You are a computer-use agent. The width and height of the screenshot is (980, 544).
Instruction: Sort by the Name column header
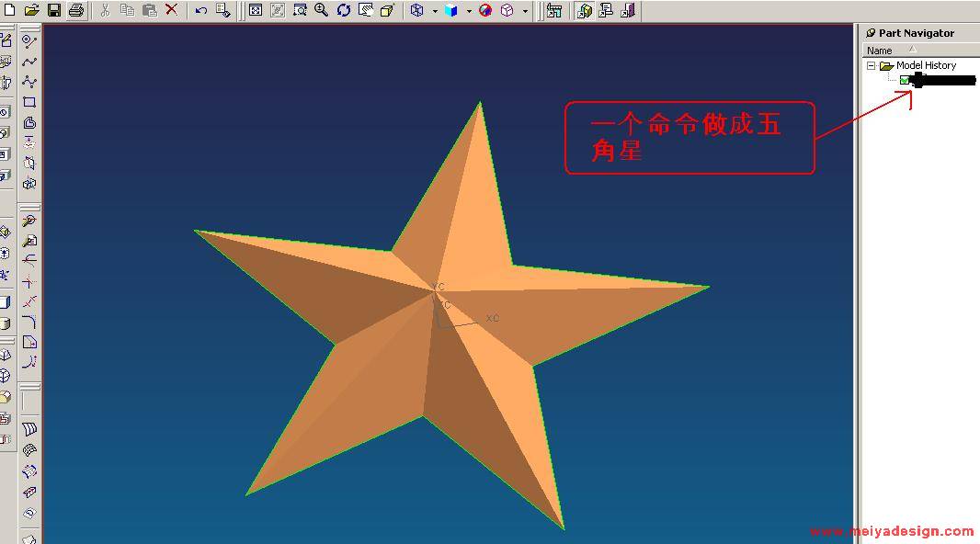[x=880, y=51]
